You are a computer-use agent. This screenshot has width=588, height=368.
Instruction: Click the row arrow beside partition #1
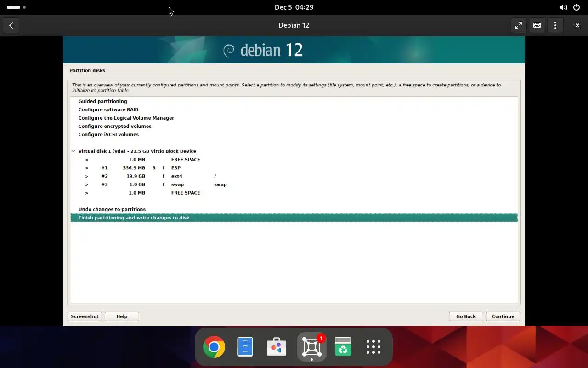point(86,168)
